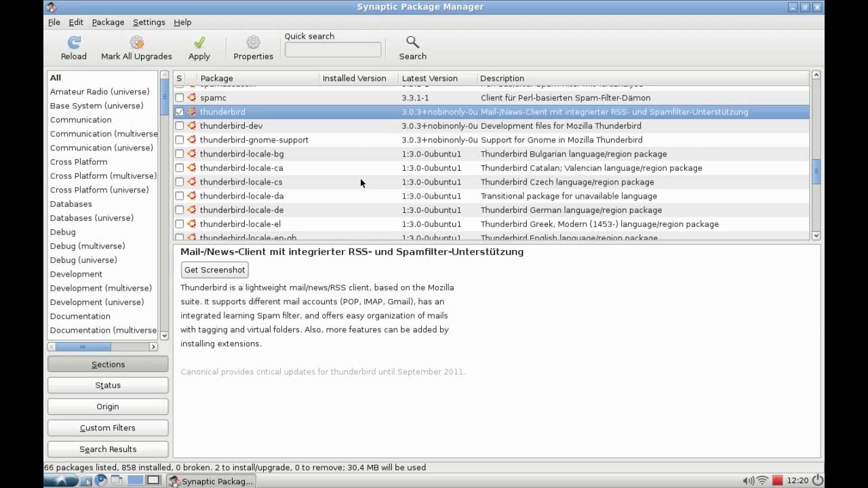The image size is (868, 488).
Task: Mark the thunderbird-locale-el checkbox
Action: 179,224
